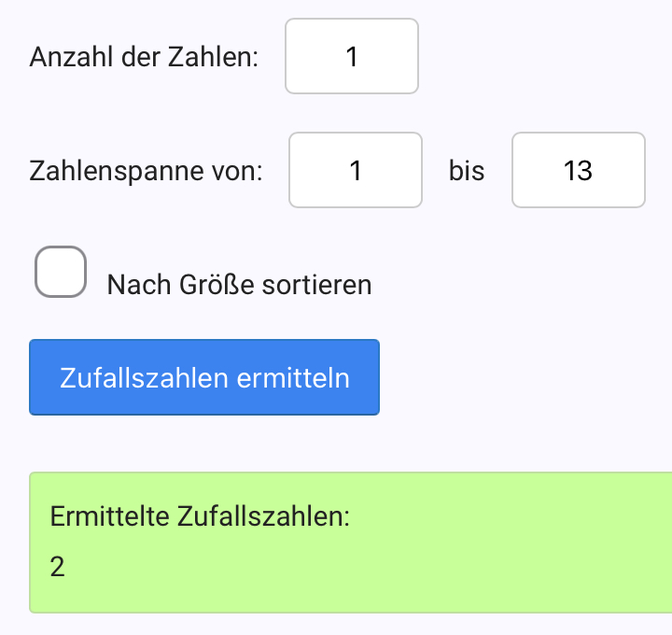672x635 pixels.
Task: Click the 'Ermittelte Zufallszahlen:' heading
Action: pos(200,516)
